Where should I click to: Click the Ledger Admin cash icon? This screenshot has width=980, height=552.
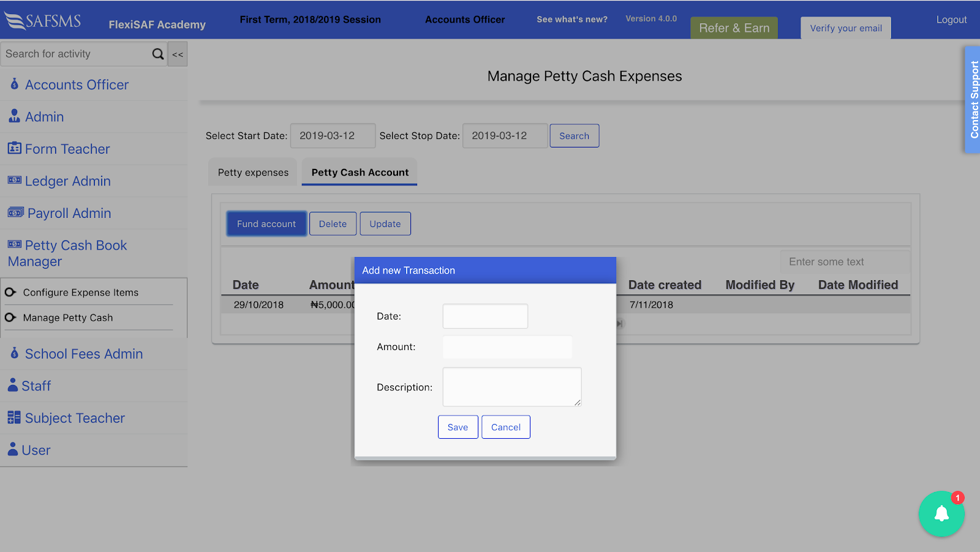(x=14, y=180)
